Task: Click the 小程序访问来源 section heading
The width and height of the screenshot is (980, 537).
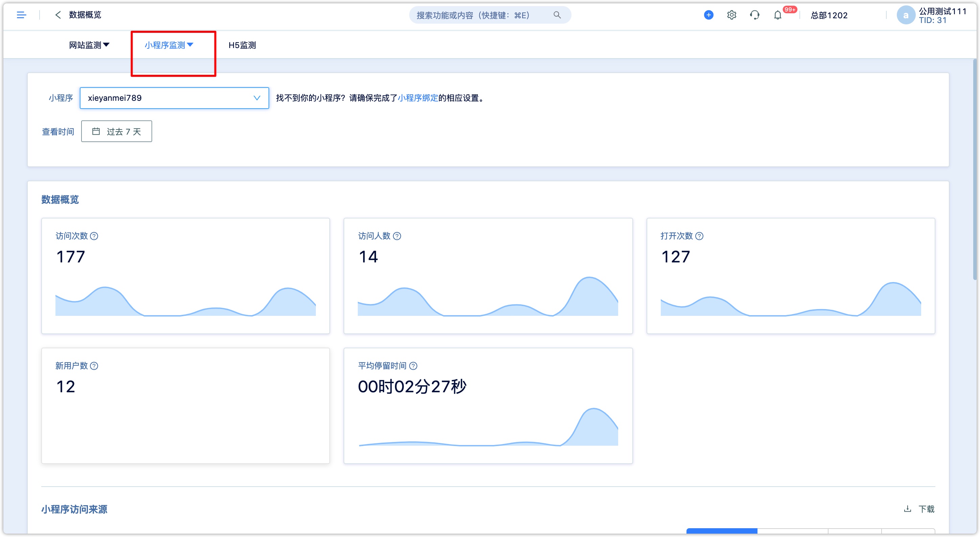Action: point(74,509)
